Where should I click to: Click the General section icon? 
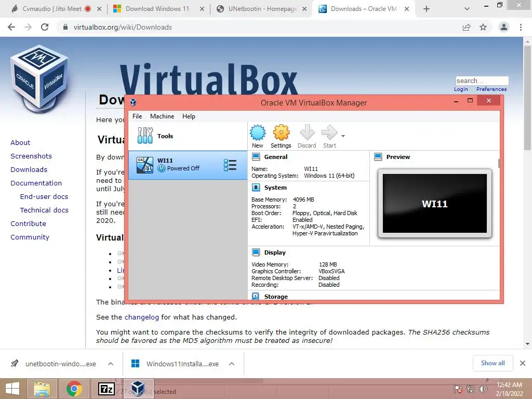click(x=256, y=157)
